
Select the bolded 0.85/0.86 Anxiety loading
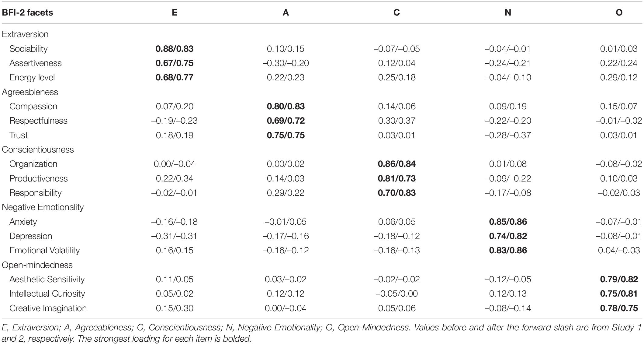(508, 222)
